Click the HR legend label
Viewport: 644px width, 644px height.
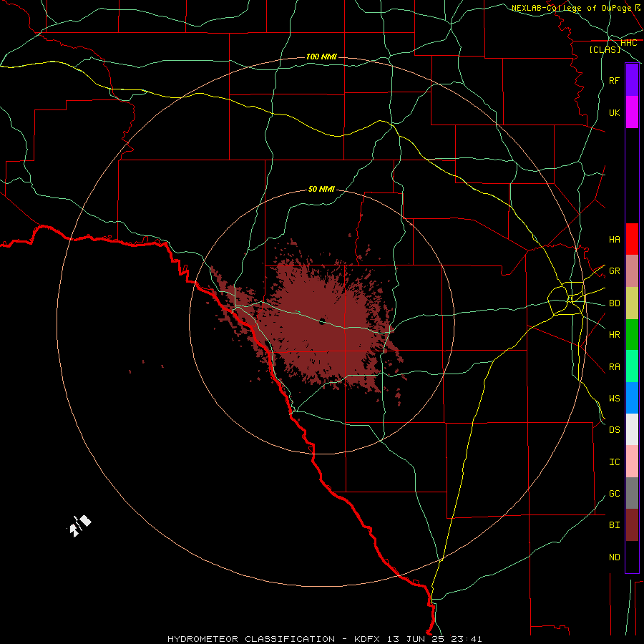point(614,335)
